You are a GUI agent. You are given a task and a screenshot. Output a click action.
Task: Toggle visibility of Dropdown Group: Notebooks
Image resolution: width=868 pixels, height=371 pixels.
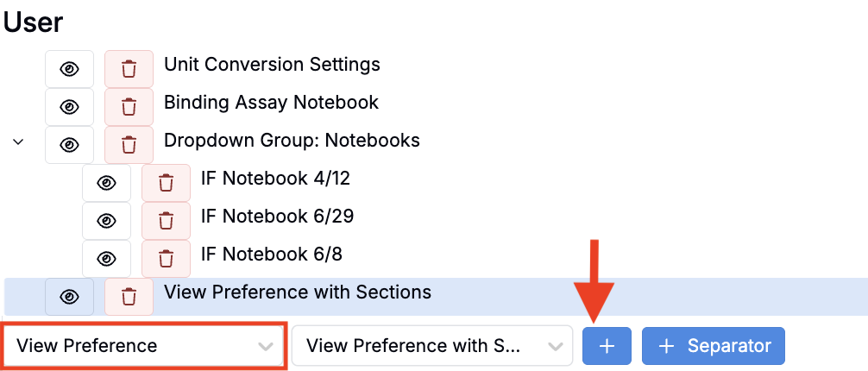(x=69, y=145)
